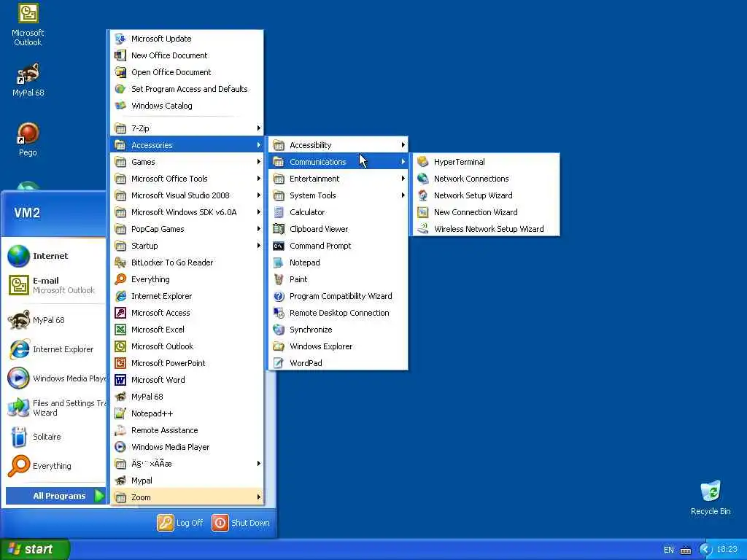747x560 pixels.
Task: Open Program Compatibility Wizard icon
Action: (279, 296)
